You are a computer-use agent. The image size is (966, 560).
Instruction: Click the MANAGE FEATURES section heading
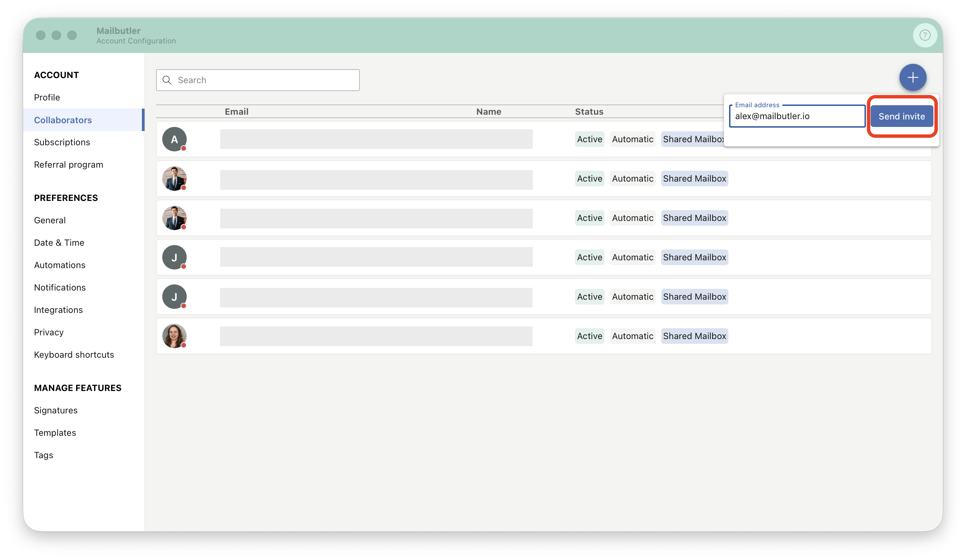[78, 388]
